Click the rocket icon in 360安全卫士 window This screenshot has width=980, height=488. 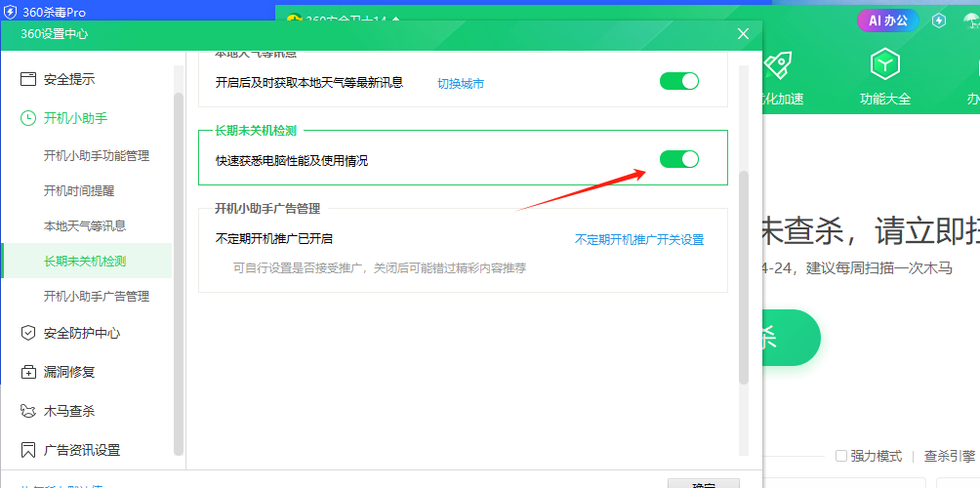tap(777, 64)
